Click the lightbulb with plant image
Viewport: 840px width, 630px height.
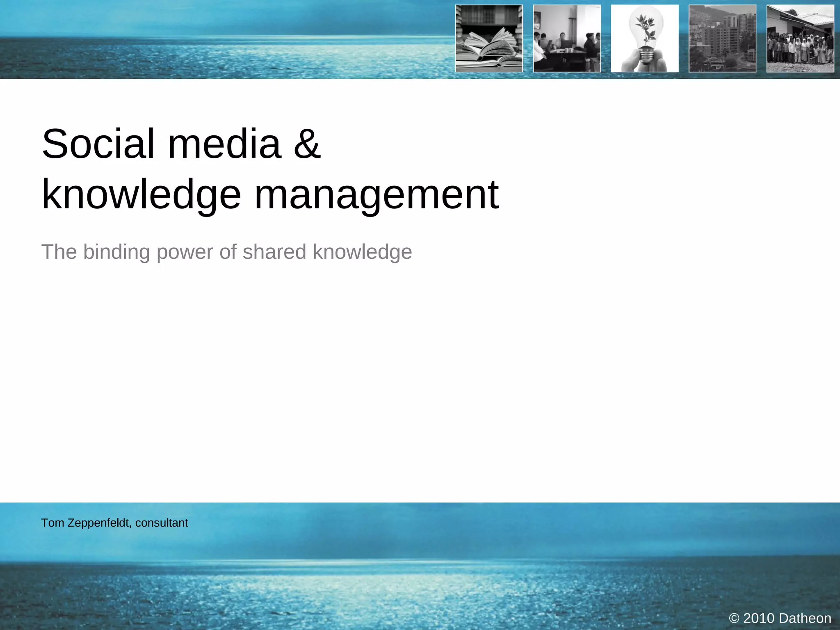pos(644,39)
